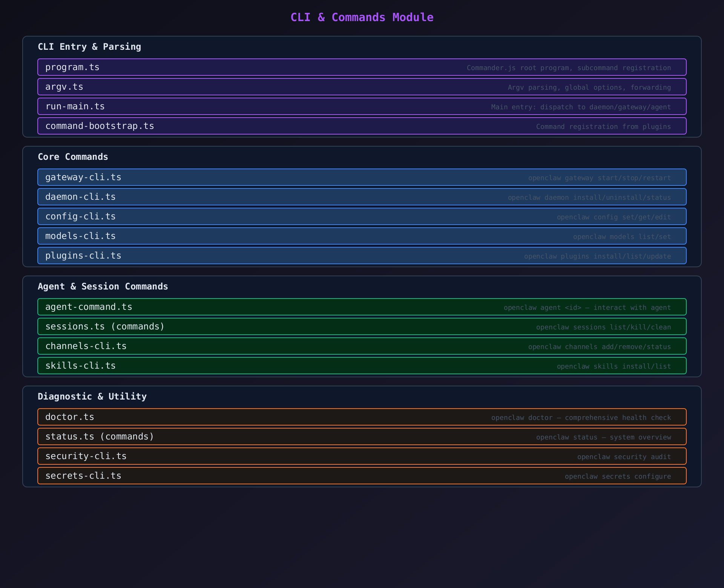724x588 pixels.
Task: Open agent-command.ts row
Action: click(362, 307)
